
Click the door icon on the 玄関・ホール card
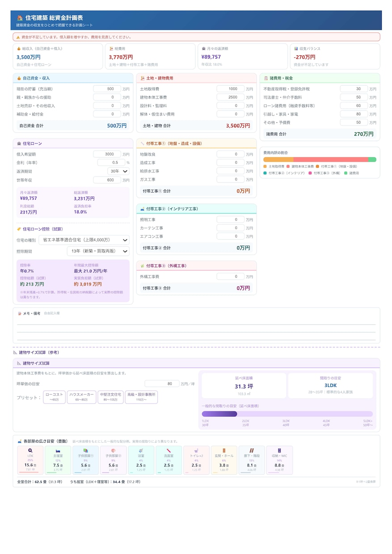224,451
